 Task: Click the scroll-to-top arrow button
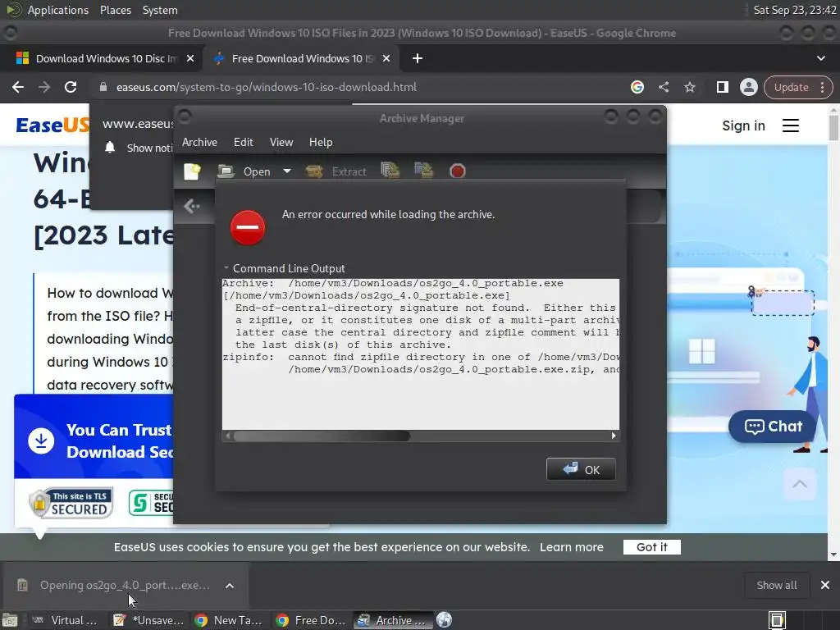tap(799, 484)
